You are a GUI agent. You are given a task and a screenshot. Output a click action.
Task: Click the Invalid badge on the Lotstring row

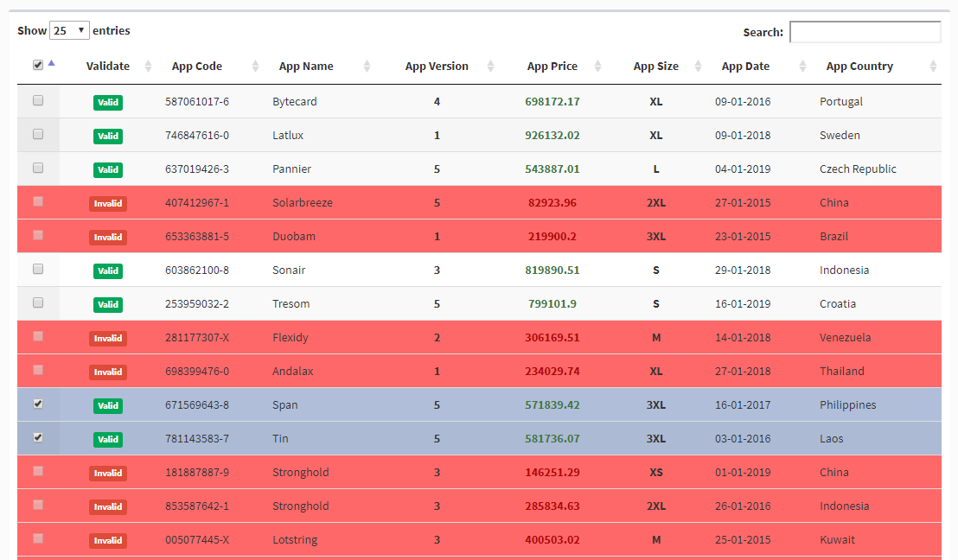pyautogui.click(x=107, y=539)
